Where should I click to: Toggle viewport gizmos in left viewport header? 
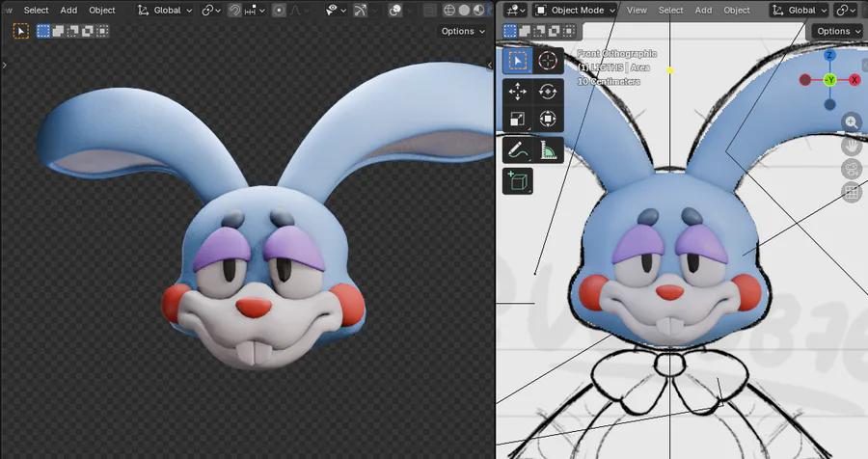pyautogui.click(x=360, y=10)
